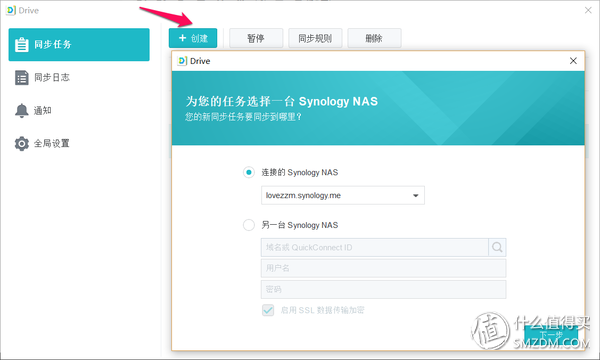The width and height of the screenshot is (600, 360).
Task: Click the Drive logo in dialog title
Action: click(x=182, y=61)
